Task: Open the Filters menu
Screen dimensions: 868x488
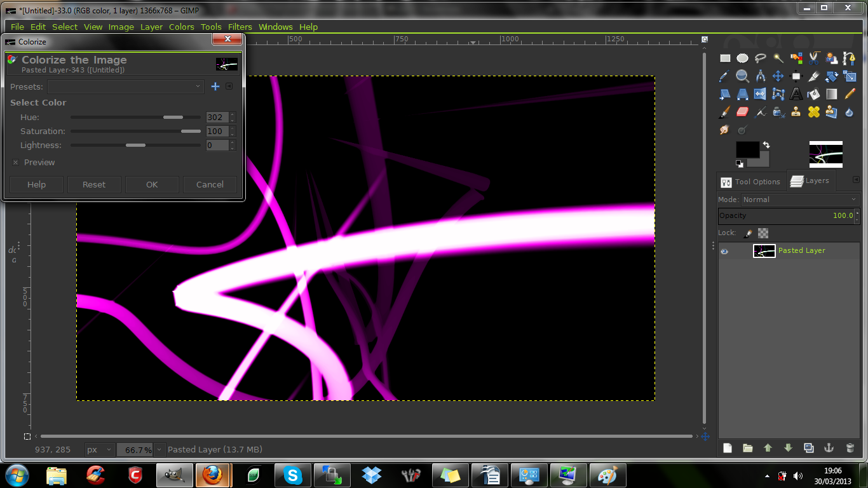Action: pyautogui.click(x=240, y=27)
